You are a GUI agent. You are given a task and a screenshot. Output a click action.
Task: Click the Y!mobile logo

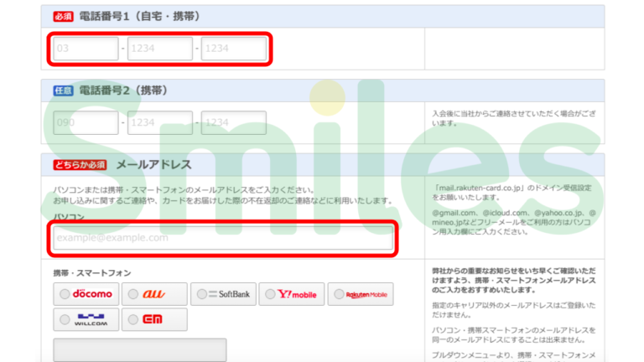coord(297,294)
